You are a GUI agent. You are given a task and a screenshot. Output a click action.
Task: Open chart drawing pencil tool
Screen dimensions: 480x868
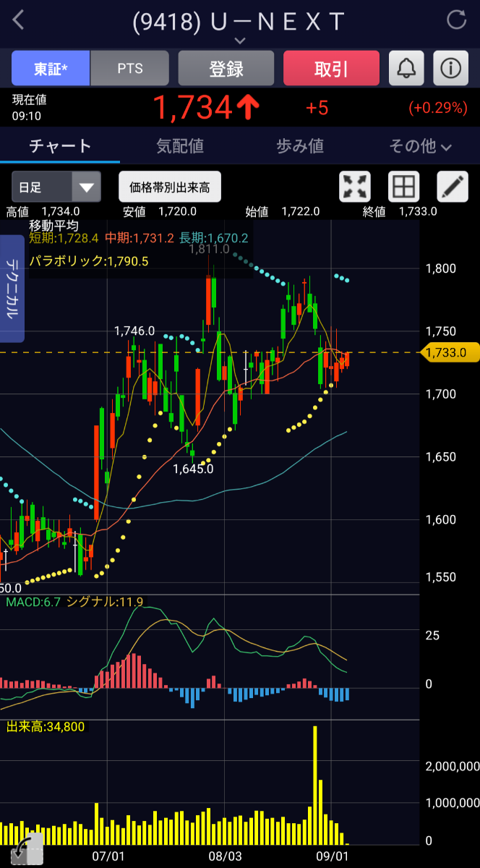tap(453, 187)
